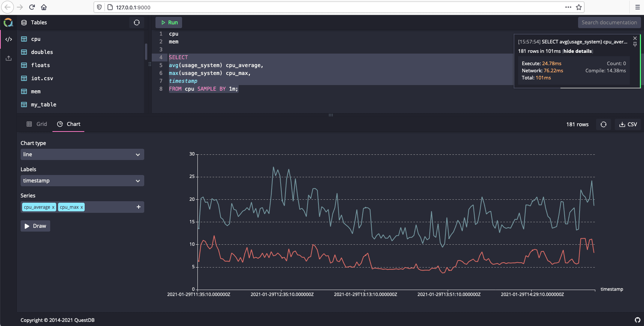Run the SQL query
The height and width of the screenshot is (326, 644).
pyautogui.click(x=169, y=22)
